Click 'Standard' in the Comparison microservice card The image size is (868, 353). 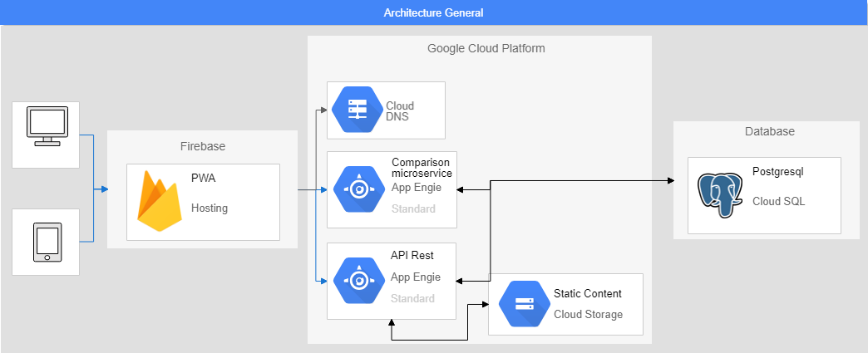413,208
